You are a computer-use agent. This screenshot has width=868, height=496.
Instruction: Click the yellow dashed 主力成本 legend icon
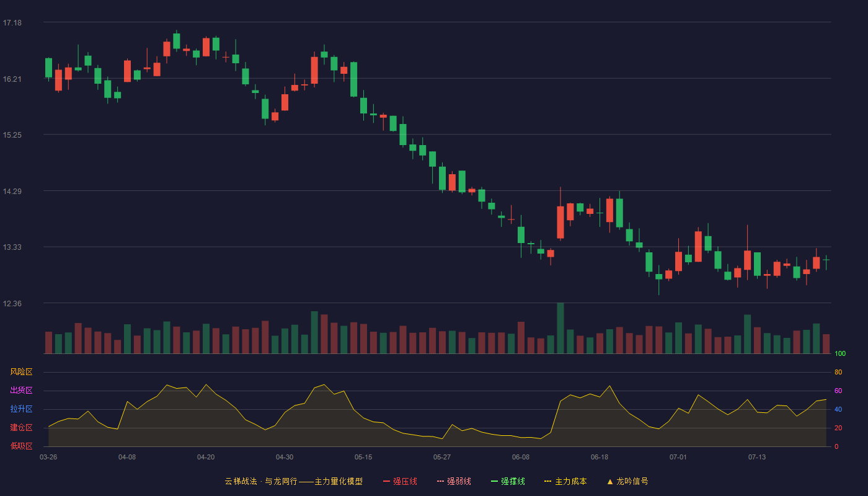tap(548, 481)
